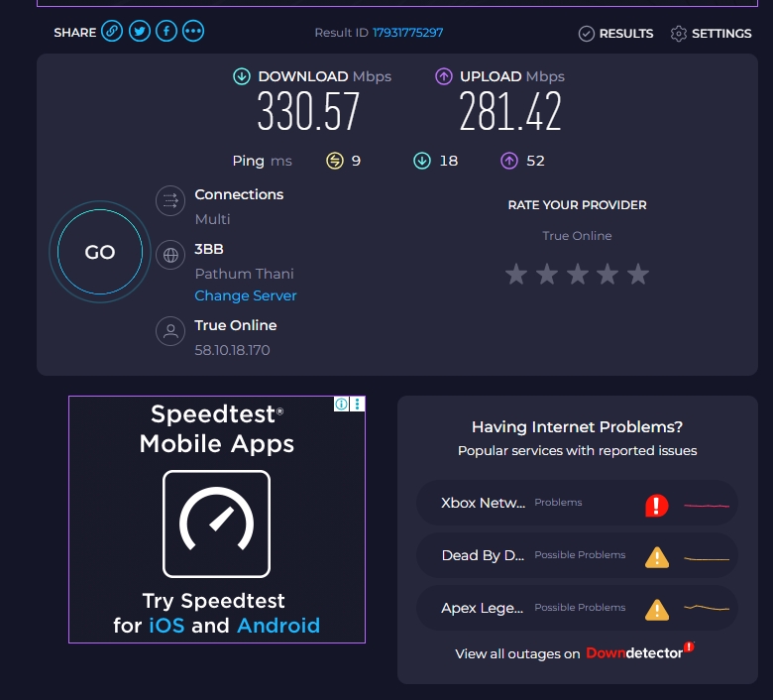The width and height of the screenshot is (773, 700).
Task: Open Downdetector outages link
Action: click(x=639, y=652)
